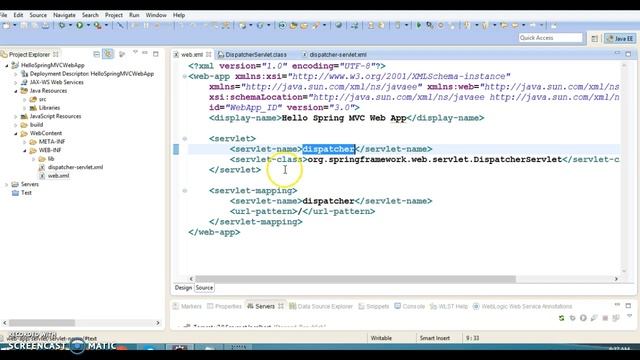Switch to dispatcher-servlet.xml editor tab
This screenshot has width=640, height=360.
click(334, 54)
